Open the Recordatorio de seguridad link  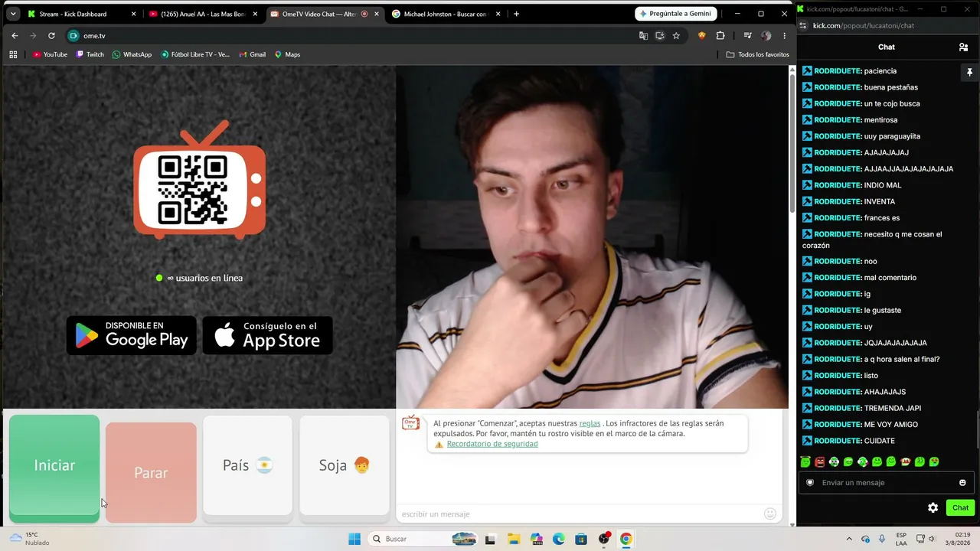coord(492,444)
